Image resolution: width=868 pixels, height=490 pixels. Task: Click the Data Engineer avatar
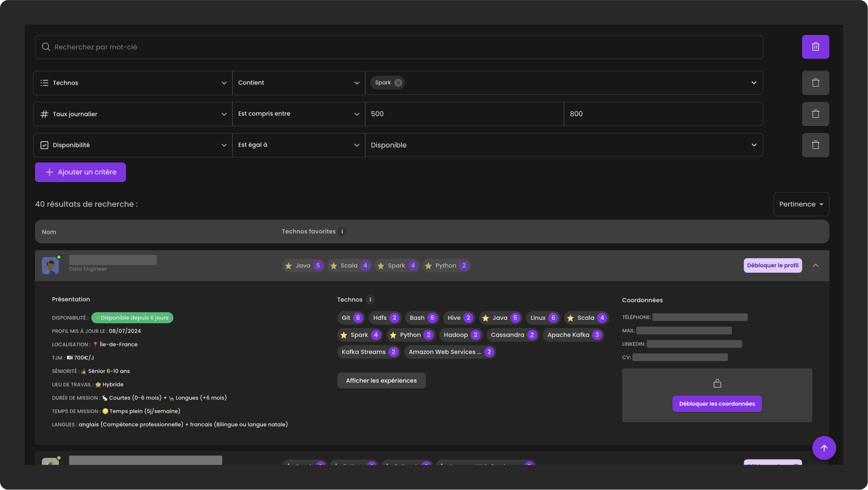click(x=50, y=265)
